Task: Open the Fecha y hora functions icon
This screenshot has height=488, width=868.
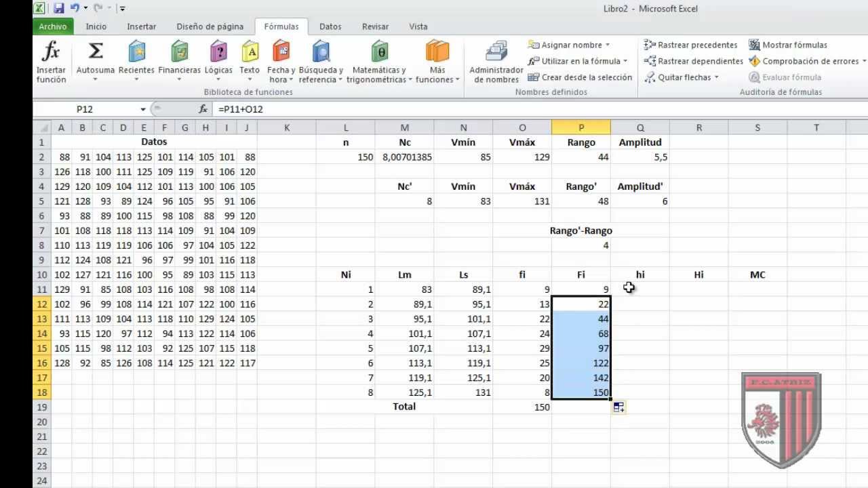Action: pos(281,51)
